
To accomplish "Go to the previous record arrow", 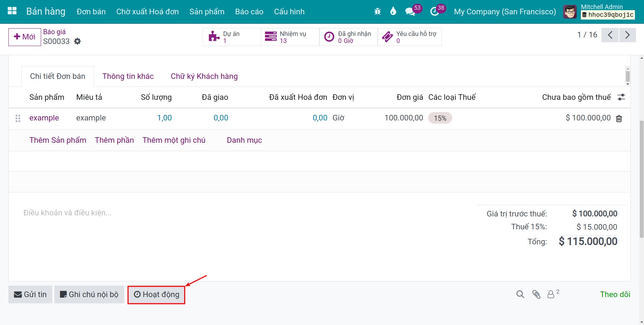I will (610, 35).
